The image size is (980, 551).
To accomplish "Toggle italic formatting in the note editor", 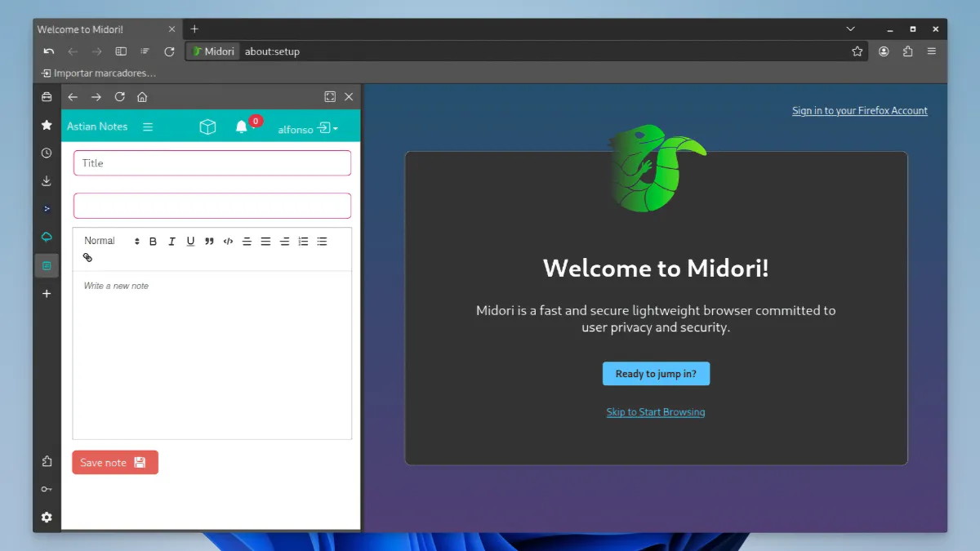I will coord(171,241).
